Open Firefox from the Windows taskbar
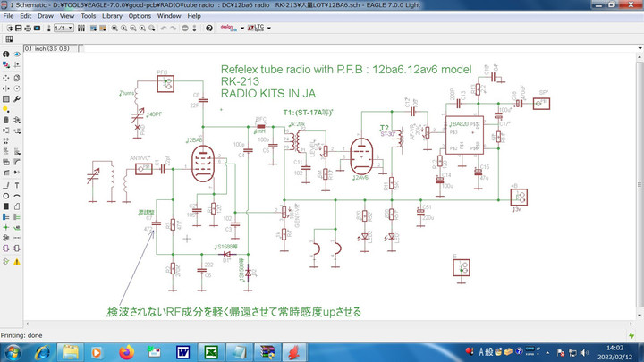This screenshot has height=362, width=644. (124, 352)
